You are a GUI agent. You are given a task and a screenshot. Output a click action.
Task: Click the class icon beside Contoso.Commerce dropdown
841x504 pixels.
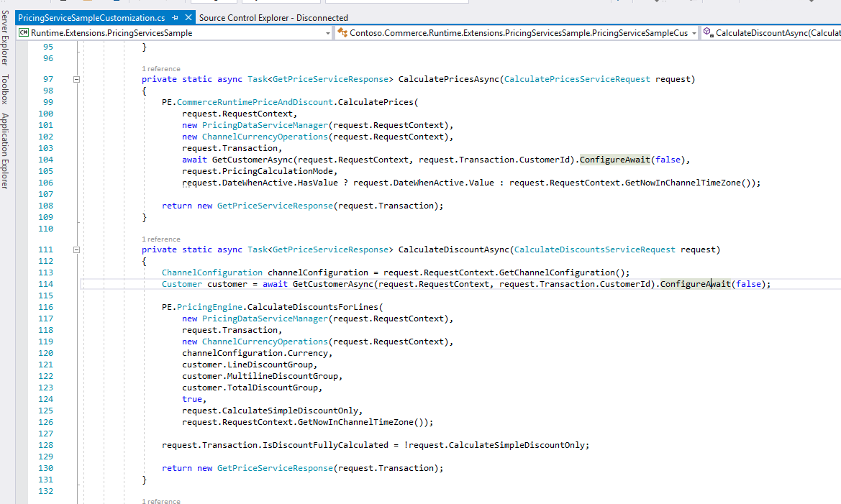click(x=343, y=32)
